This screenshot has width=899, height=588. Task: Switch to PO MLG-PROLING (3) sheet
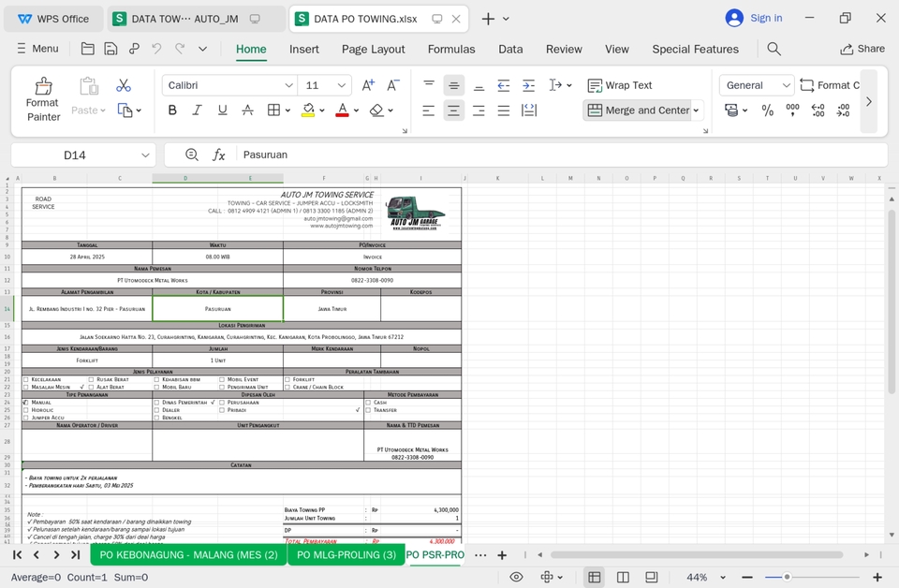coord(346,554)
